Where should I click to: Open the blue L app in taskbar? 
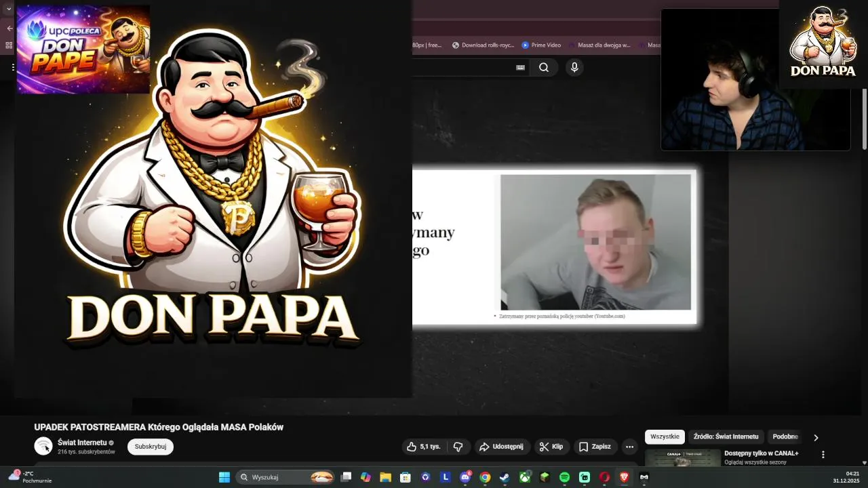click(446, 477)
